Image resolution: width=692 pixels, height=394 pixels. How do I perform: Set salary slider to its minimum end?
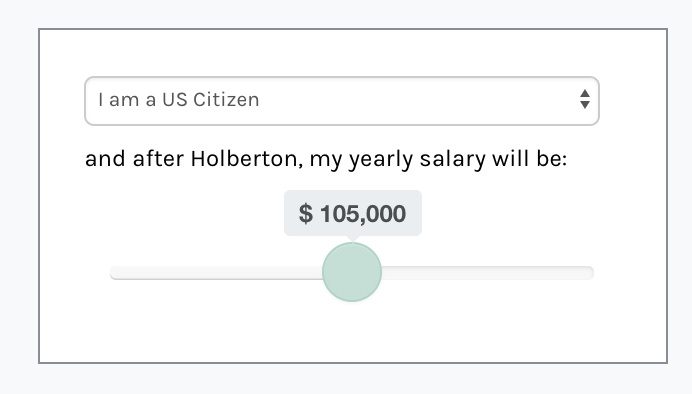(x=113, y=273)
